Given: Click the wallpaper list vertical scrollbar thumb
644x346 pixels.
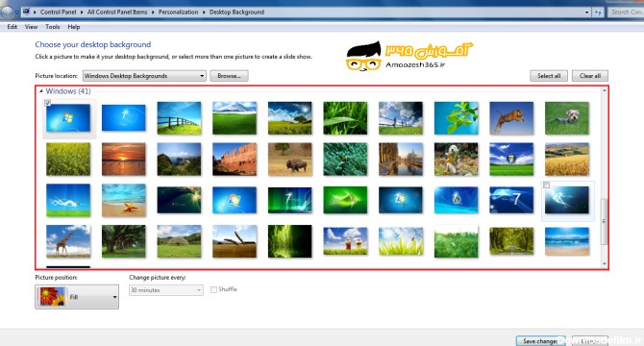Looking at the screenshot, I should 604,221.
